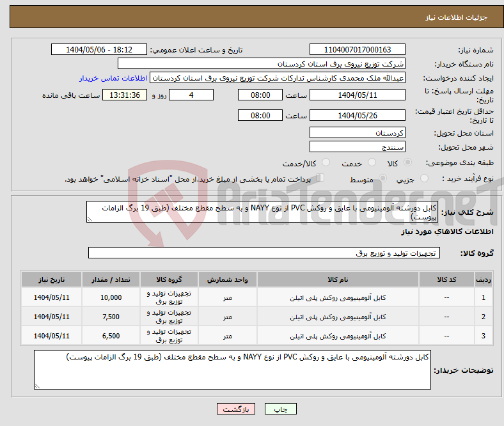Viewport: 504px width, 426px height.
Task: Click the بازگشت (back) button
Action: point(236,409)
